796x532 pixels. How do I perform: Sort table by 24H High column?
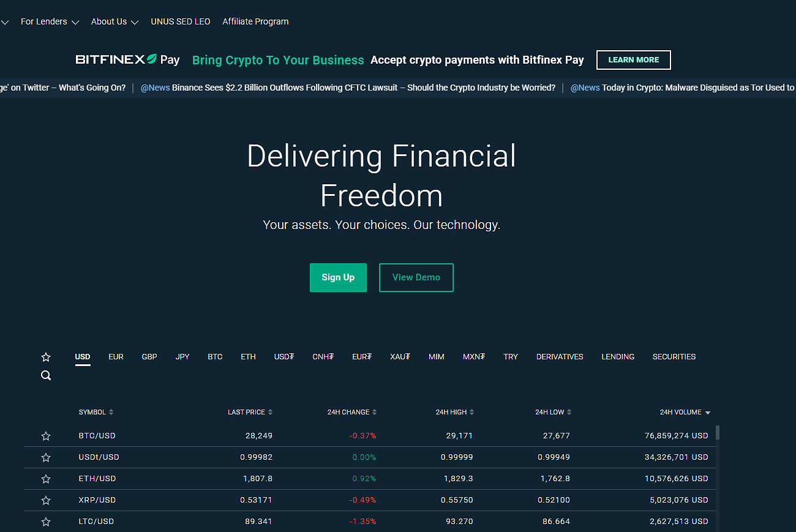point(455,412)
